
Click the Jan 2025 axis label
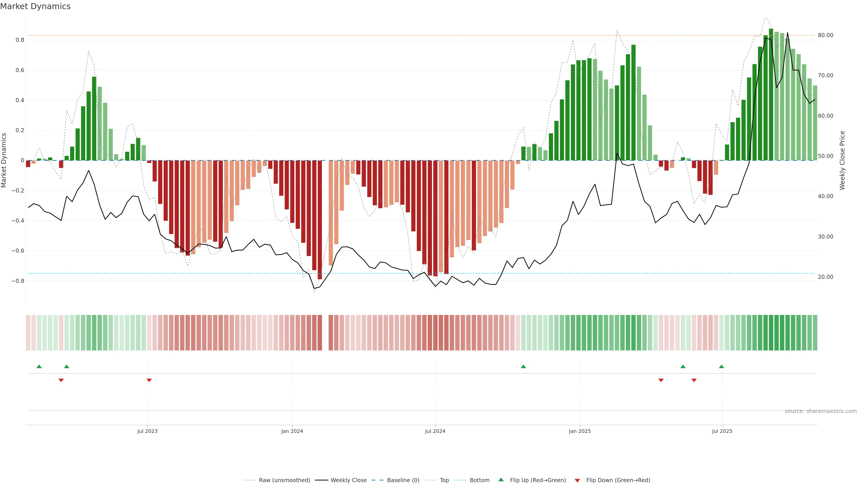tap(580, 431)
